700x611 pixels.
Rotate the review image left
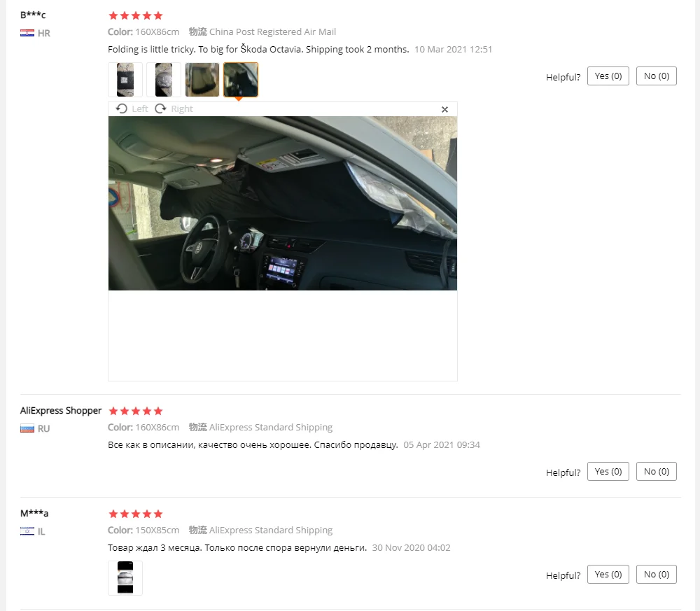(132, 109)
